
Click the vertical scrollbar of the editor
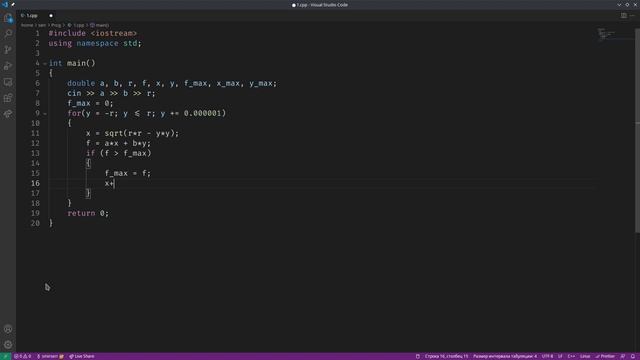637,131
